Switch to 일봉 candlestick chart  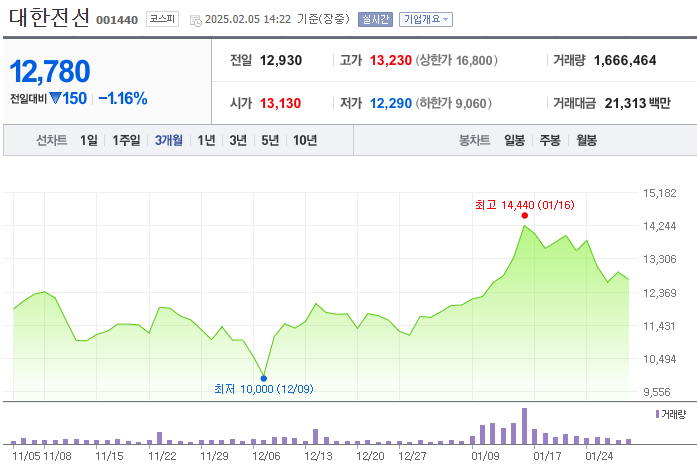[x=514, y=140]
